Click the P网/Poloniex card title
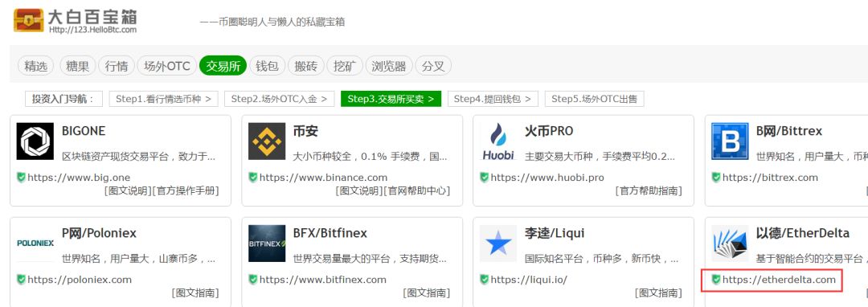The height and width of the screenshot is (307, 868). click(x=99, y=233)
